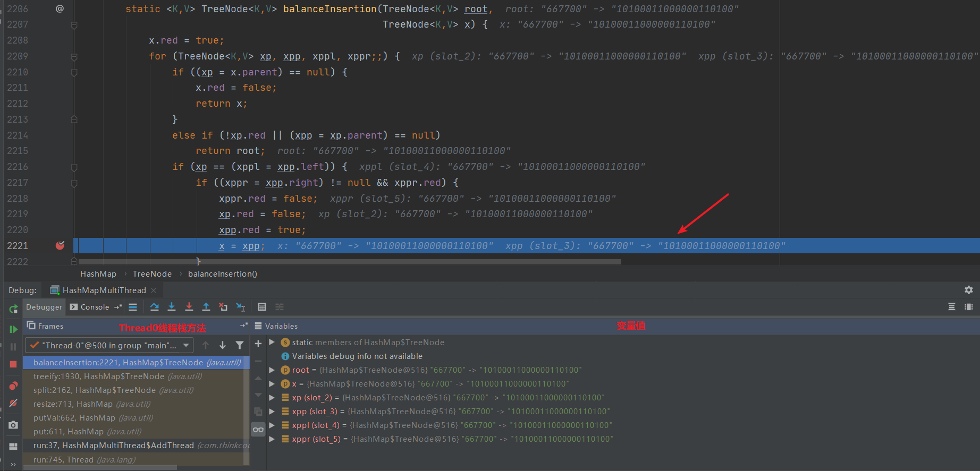Click HashMap breadcrumb
This screenshot has height=471, width=980.
[x=98, y=273]
